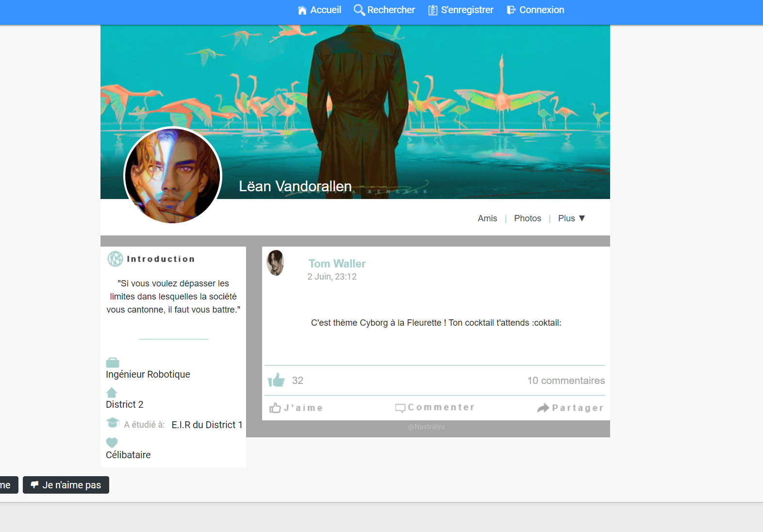
Task: Click the Commenter speech bubble icon
Action: (x=400, y=408)
